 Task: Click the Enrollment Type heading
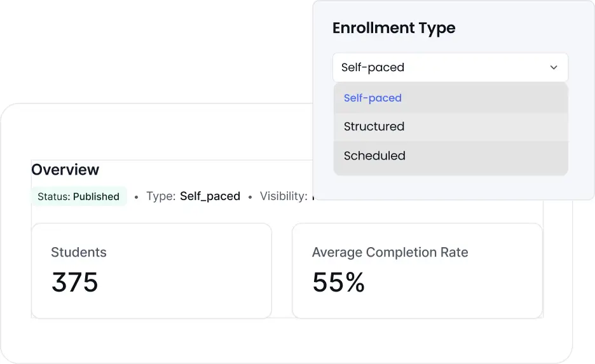(393, 28)
